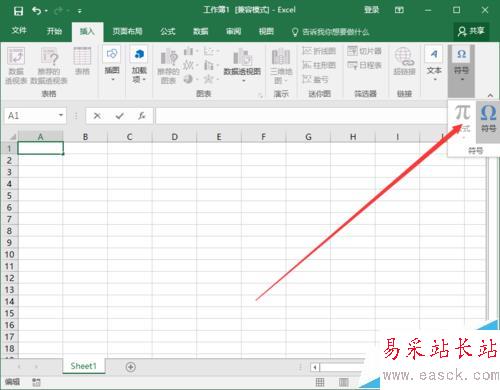Switch to Normal view in status bar
This screenshot has width=500, height=390.
[x=320, y=382]
